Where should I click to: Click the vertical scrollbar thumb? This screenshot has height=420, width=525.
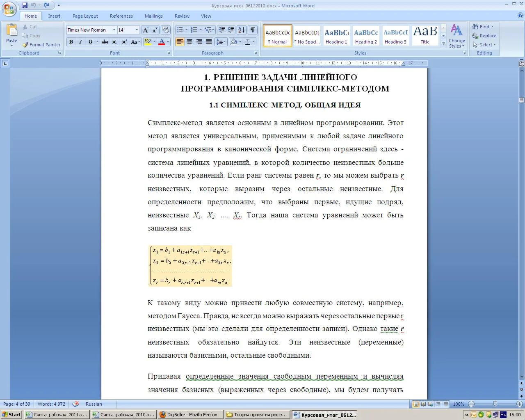[x=522, y=100]
